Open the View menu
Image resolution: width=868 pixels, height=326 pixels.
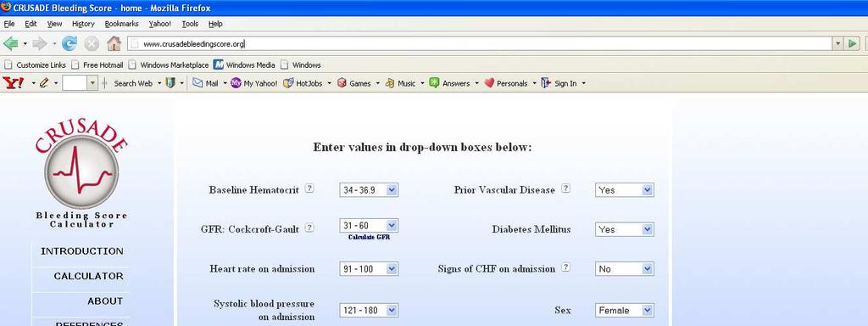[54, 24]
